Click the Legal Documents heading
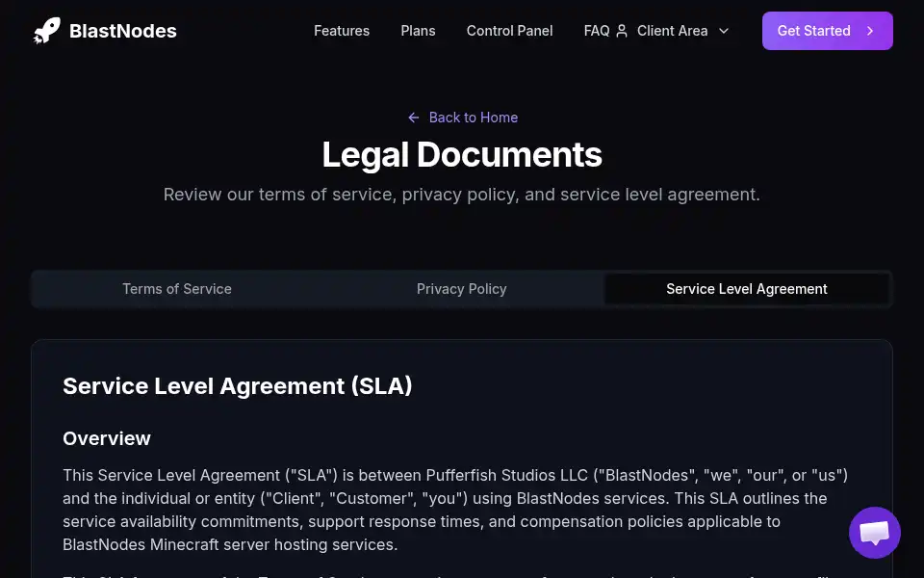Viewport: 924px width, 578px height. click(462, 154)
